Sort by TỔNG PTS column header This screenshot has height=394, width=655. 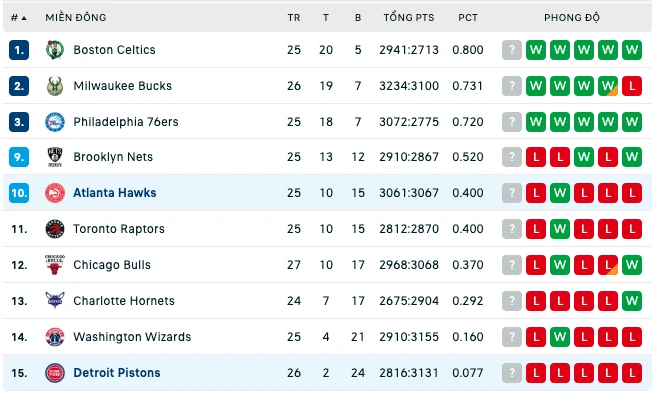tap(409, 18)
